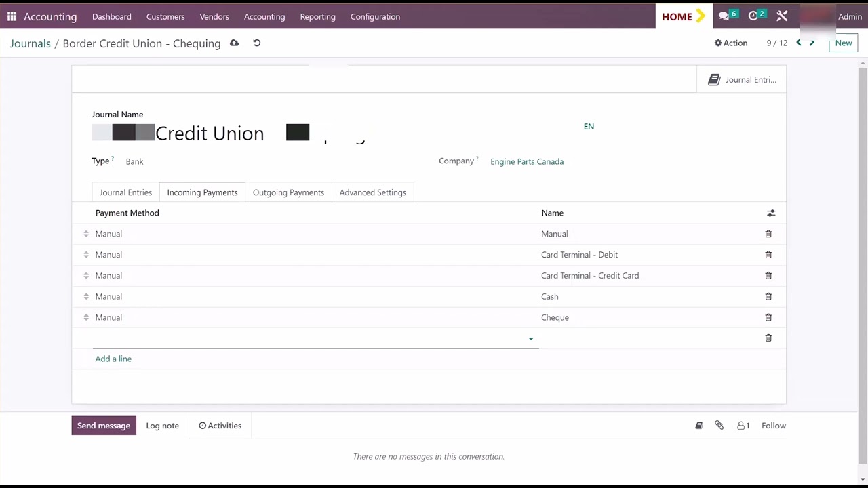Open the Accounting menu item
The width and height of the screenshot is (868, 488).
264,16
